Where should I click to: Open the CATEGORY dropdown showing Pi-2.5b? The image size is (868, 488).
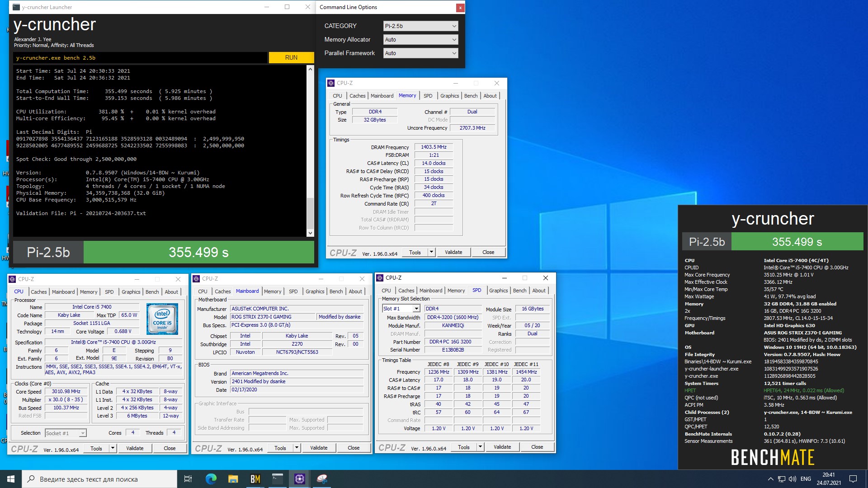420,26
